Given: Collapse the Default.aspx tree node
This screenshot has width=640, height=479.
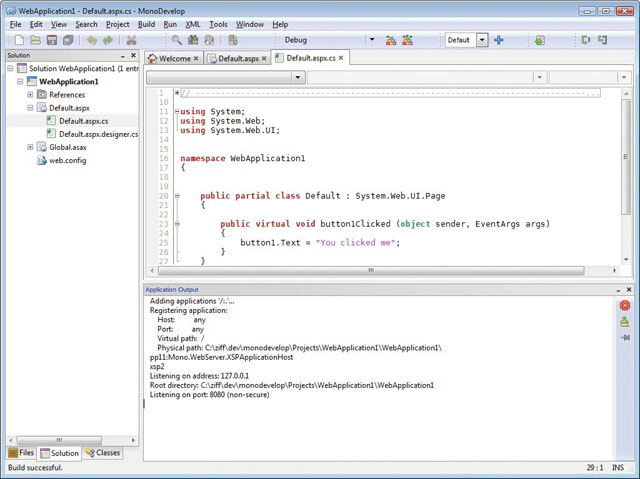Looking at the screenshot, I should (30, 108).
